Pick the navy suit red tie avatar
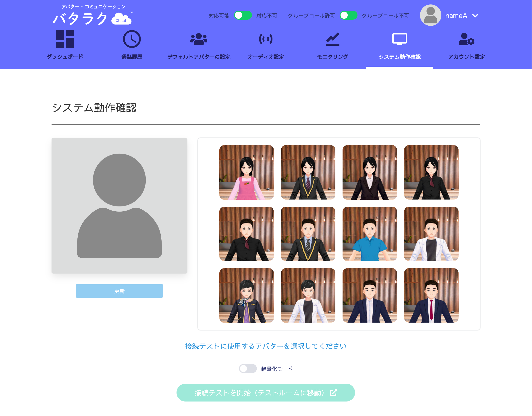 tap(431, 295)
